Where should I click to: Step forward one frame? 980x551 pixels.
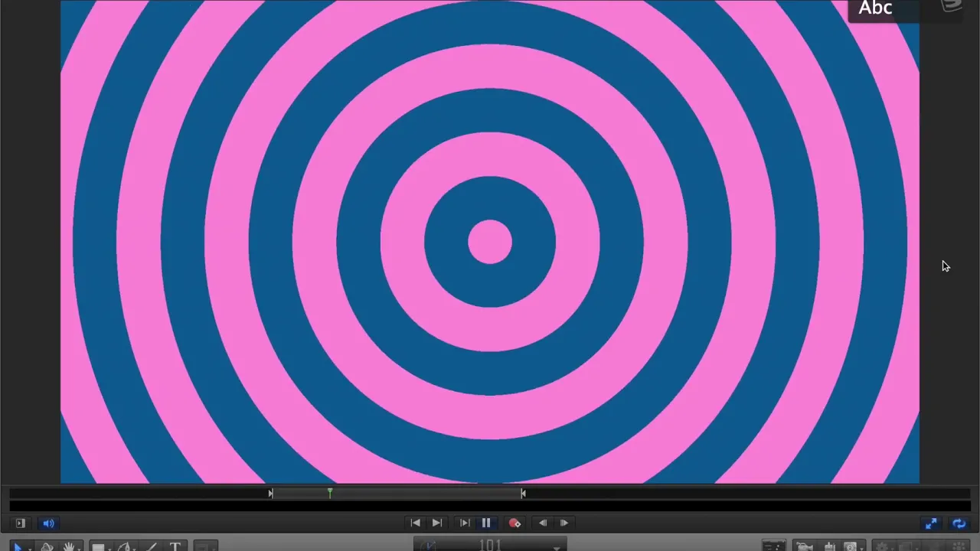click(564, 523)
